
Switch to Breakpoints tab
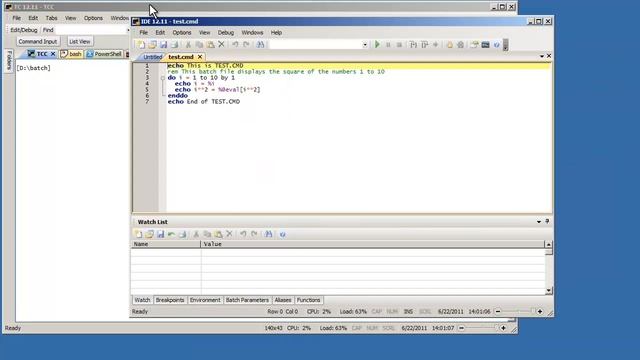[x=170, y=300]
